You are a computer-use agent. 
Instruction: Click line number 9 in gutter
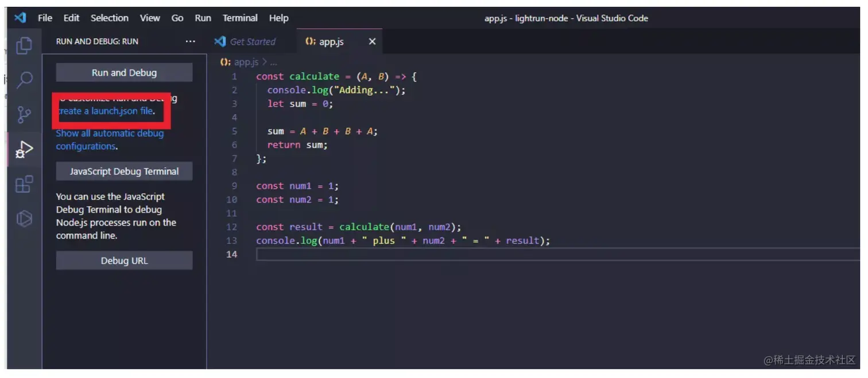point(234,186)
